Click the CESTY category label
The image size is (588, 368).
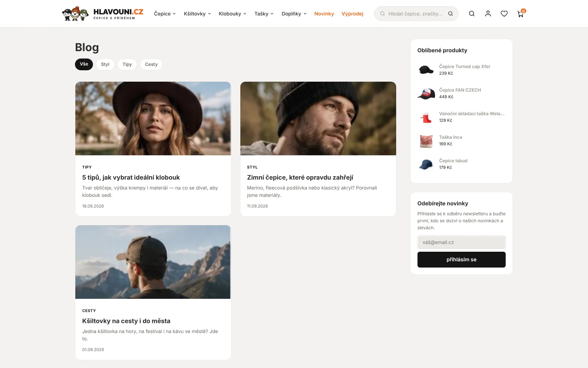pyautogui.click(x=89, y=311)
